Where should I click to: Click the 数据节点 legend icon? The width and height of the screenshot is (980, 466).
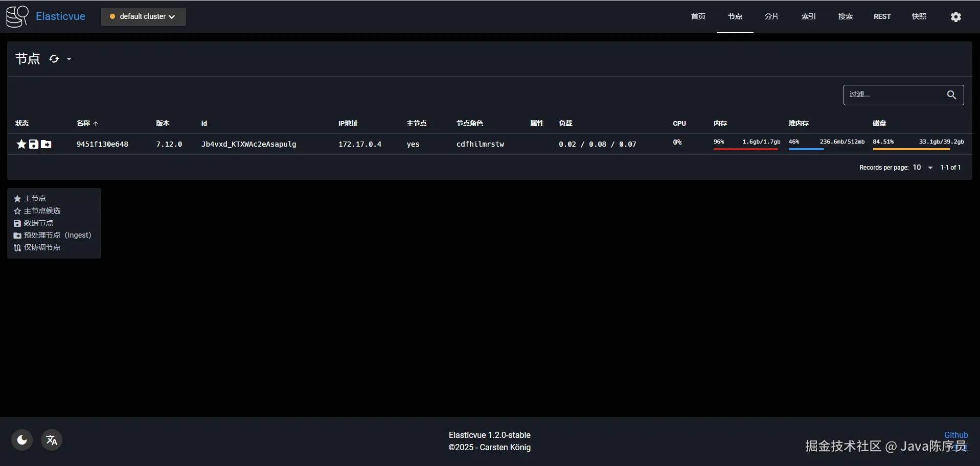pos(17,223)
